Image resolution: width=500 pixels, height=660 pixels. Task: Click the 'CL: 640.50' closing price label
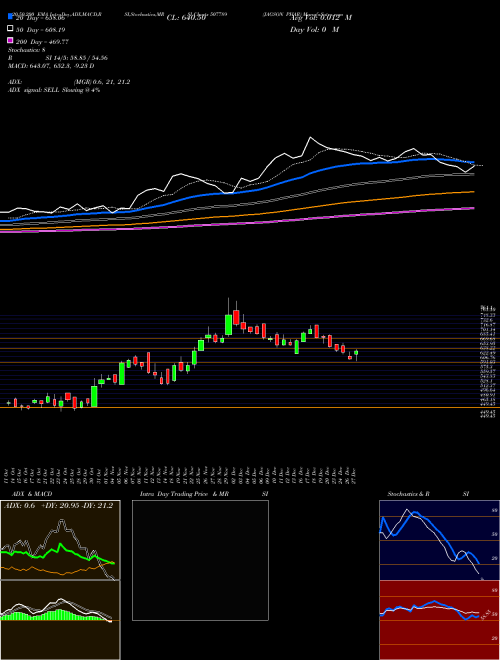(x=186, y=18)
